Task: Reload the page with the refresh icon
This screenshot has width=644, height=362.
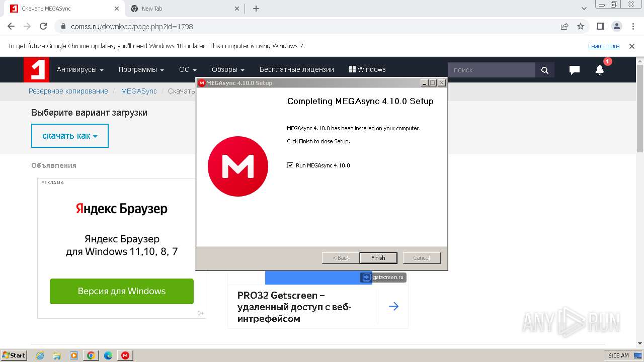Action: (43, 26)
